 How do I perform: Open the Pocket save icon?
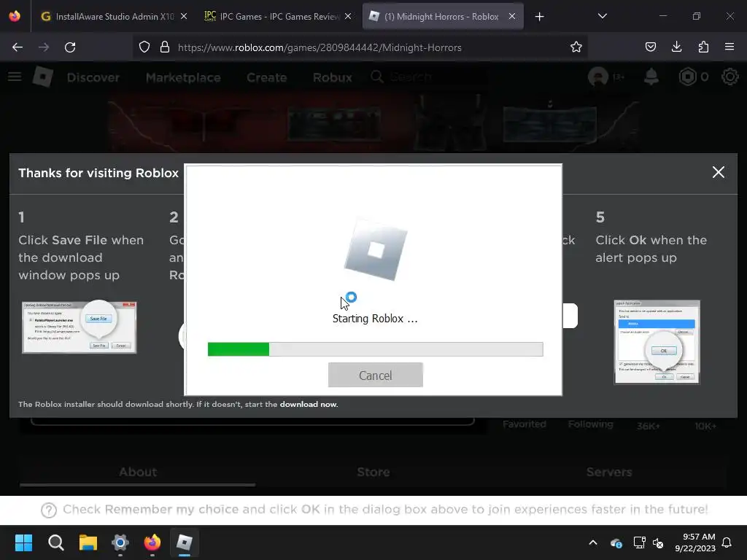pyautogui.click(x=650, y=47)
